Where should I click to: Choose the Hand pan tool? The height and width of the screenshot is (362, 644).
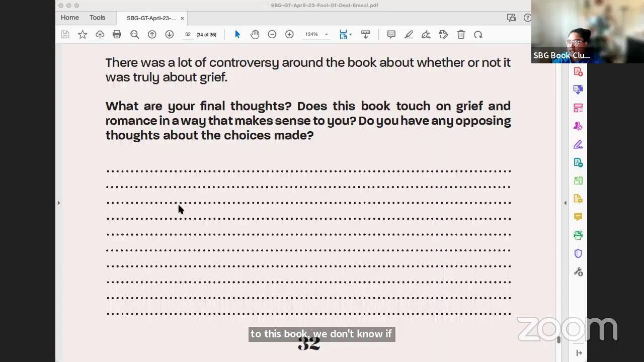click(x=255, y=34)
